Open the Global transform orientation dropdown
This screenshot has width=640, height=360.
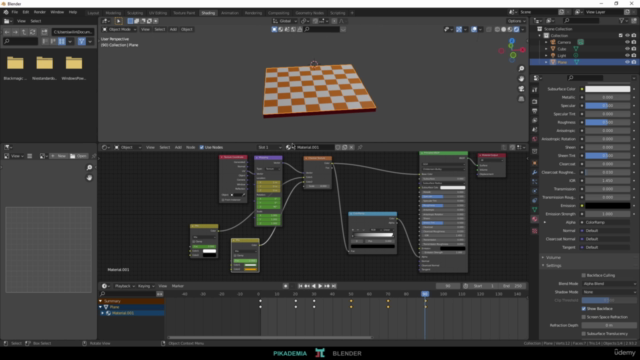[285, 21]
